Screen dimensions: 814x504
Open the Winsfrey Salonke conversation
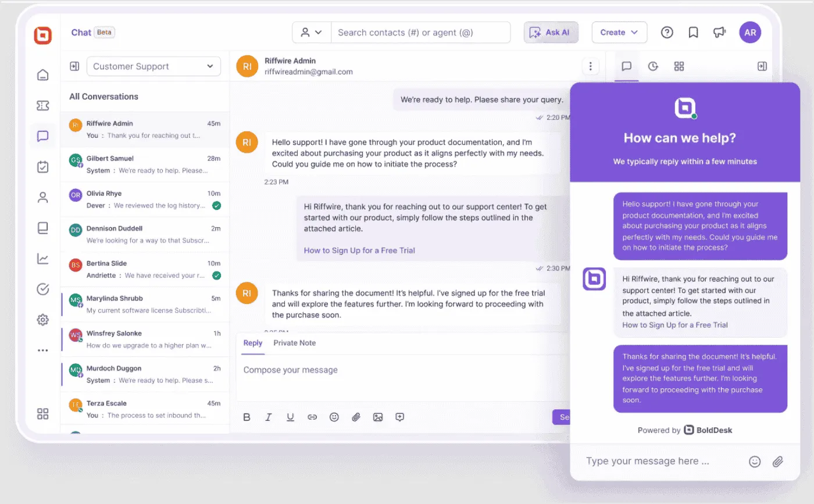[145, 339]
